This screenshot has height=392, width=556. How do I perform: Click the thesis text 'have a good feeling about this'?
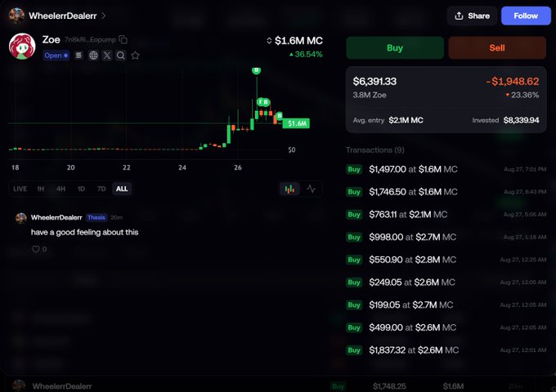84,232
